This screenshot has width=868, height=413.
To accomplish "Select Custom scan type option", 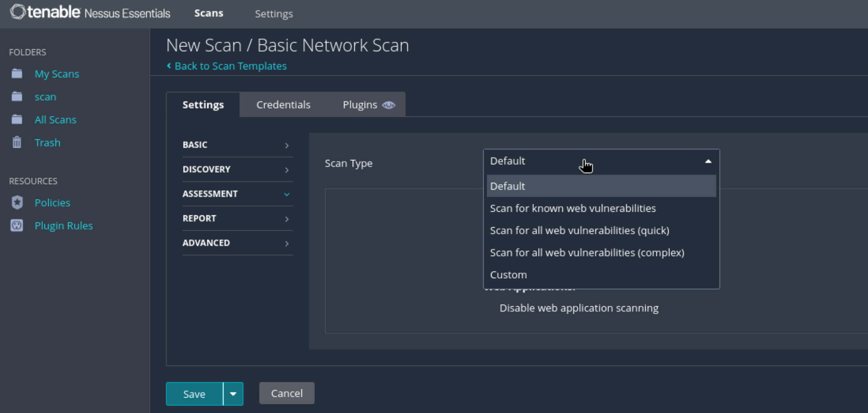I will click(601, 275).
